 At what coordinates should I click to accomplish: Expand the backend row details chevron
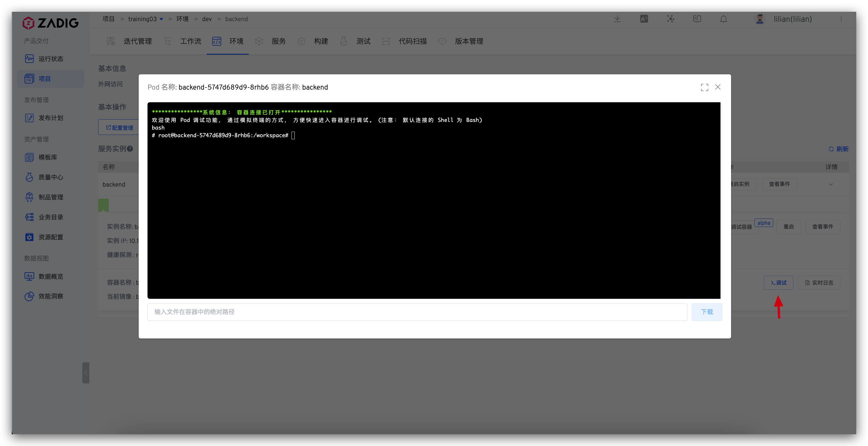[831, 184]
